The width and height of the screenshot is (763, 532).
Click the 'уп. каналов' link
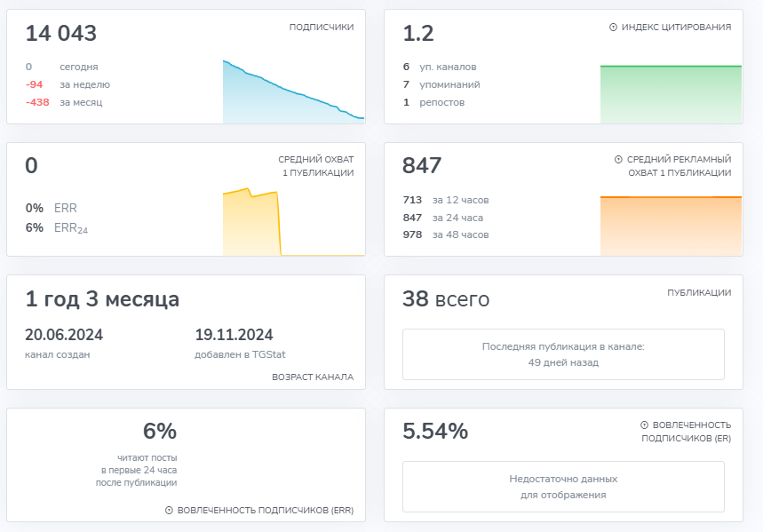(454, 67)
